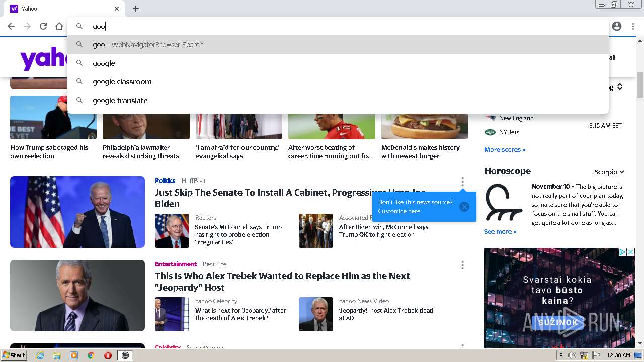This screenshot has width=644, height=362.
Task: Open File Explorer folder icon in taskbar
Action: [x=57, y=355]
